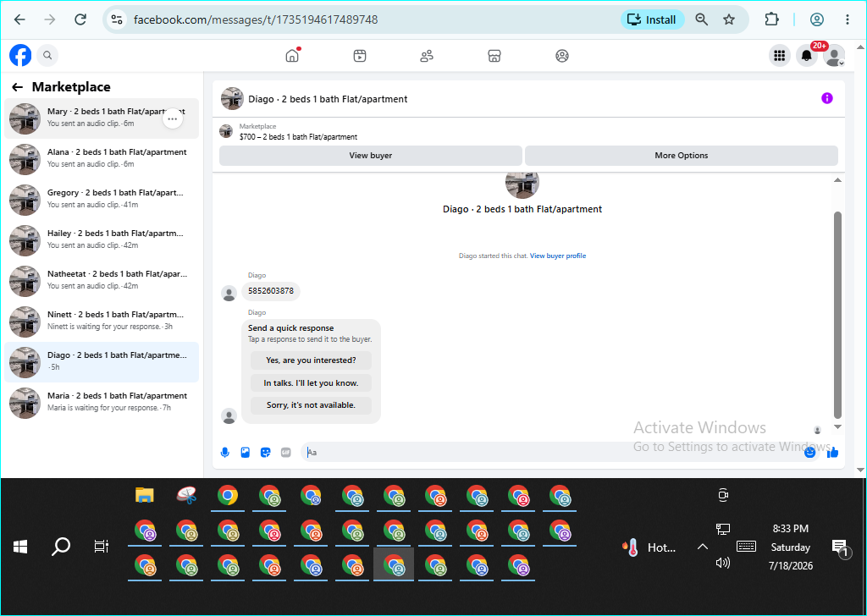Open the Groups icon in top navigation
The width and height of the screenshot is (867, 616).
coord(562,56)
